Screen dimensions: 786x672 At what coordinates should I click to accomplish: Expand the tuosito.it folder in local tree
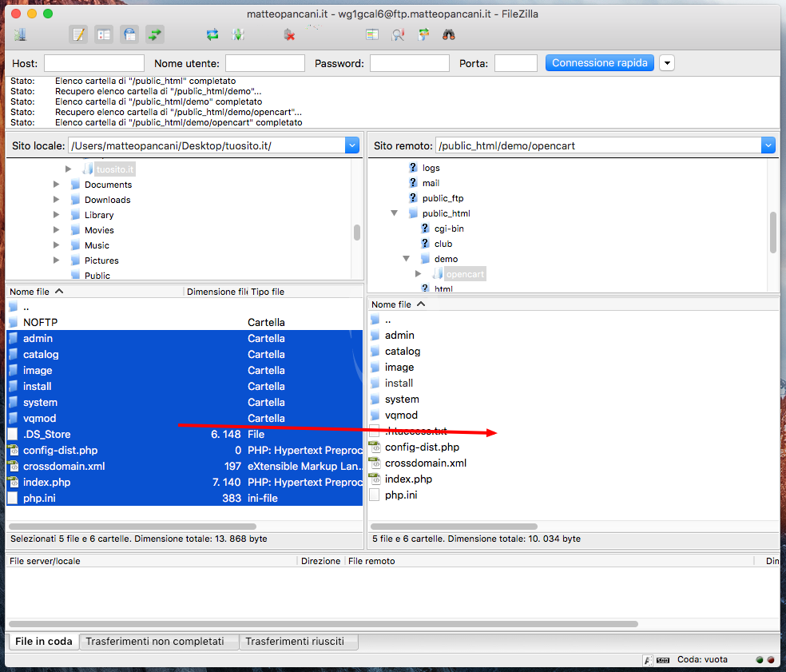point(68,169)
